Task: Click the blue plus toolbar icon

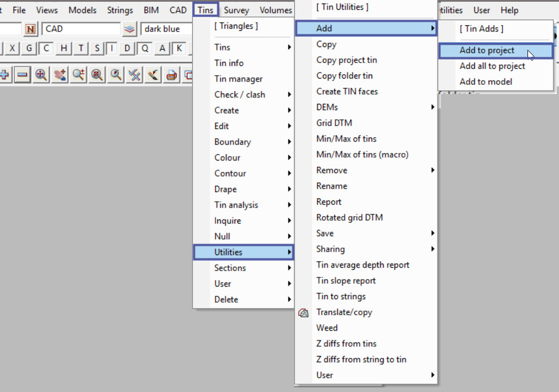Action: (5, 75)
